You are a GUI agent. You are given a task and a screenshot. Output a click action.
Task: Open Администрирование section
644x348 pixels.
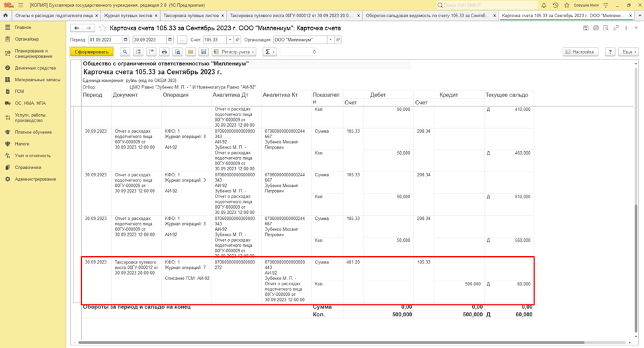coord(35,180)
